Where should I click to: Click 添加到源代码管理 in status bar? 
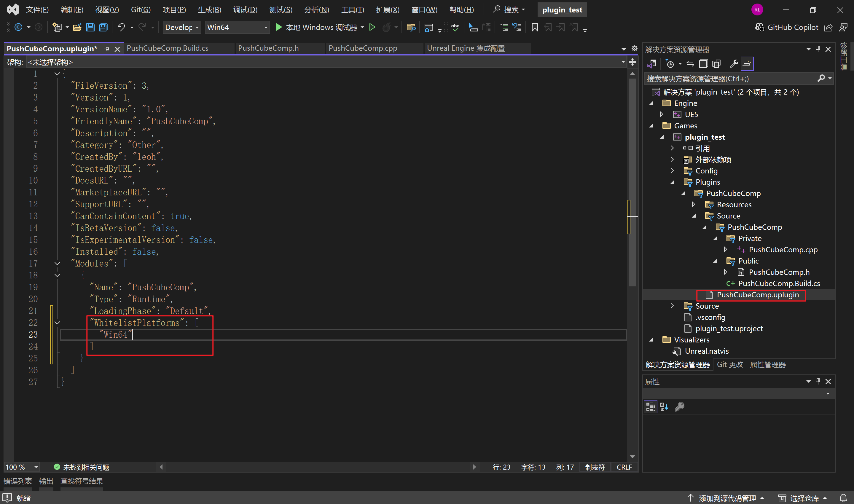(x=727, y=498)
